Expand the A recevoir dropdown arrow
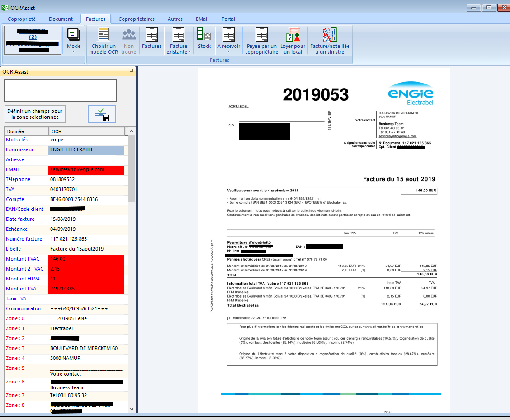 click(229, 52)
